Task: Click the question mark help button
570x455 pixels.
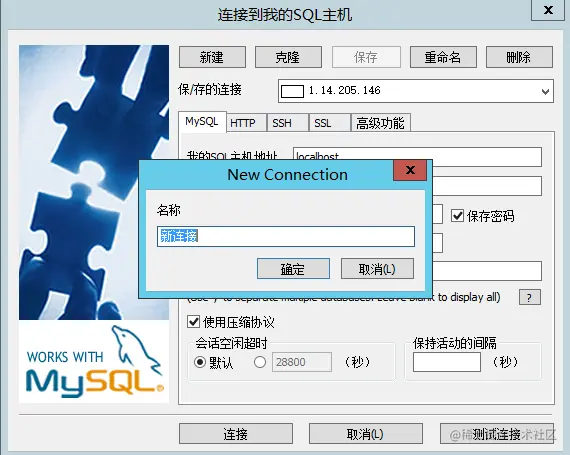Action: click(530, 297)
